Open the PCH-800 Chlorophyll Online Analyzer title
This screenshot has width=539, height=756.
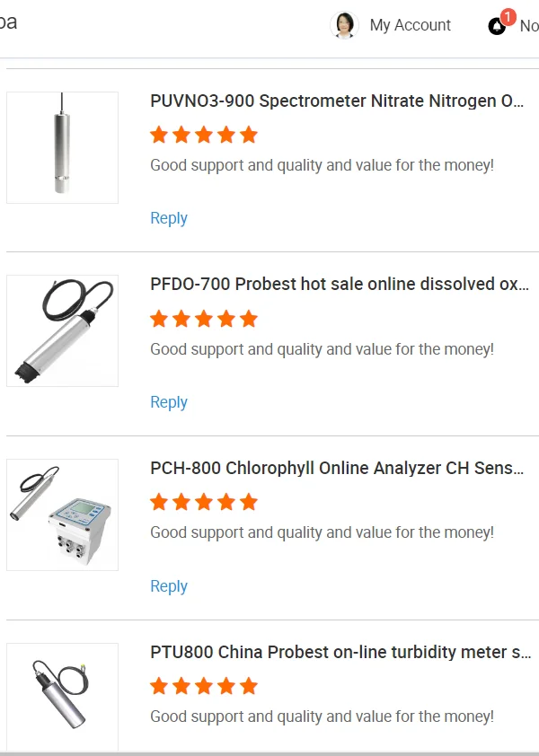click(337, 469)
